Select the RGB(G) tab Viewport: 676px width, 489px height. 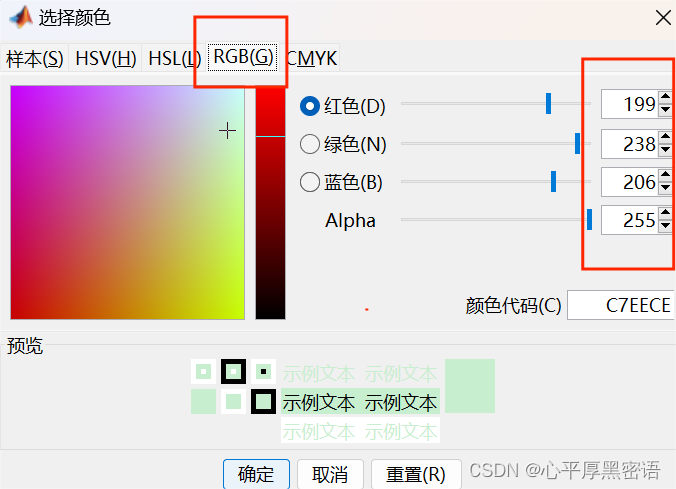(243, 56)
